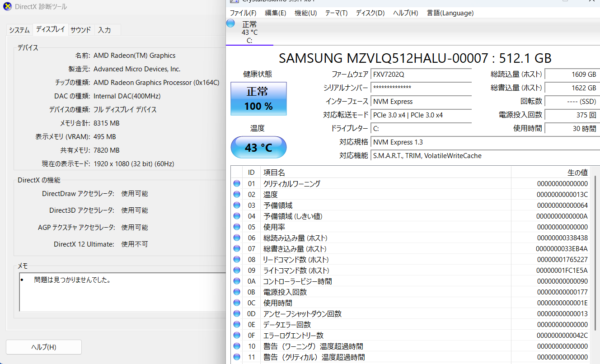
Task: Click the status orb for row 0B 電源投入回数
Action: click(x=237, y=292)
